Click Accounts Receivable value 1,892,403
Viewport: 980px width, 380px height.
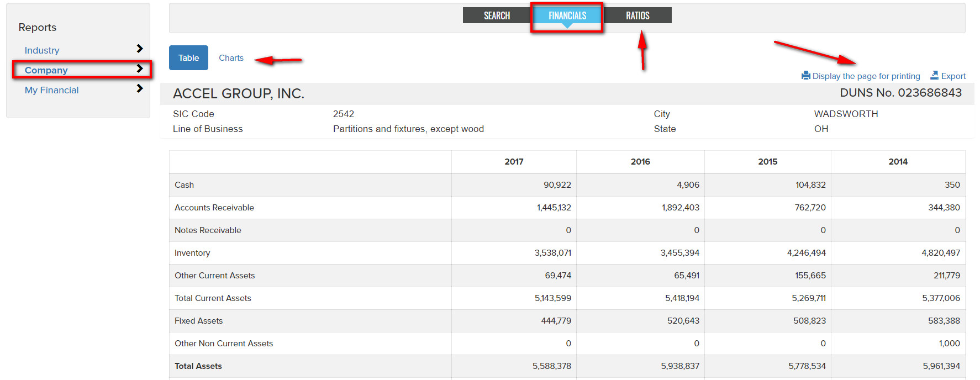click(681, 208)
